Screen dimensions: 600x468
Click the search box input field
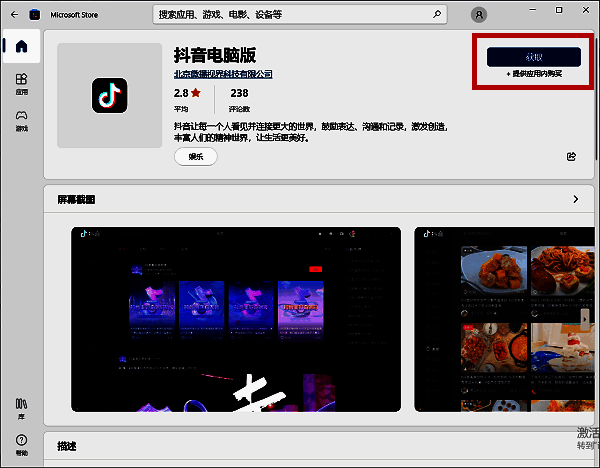tap(300, 15)
